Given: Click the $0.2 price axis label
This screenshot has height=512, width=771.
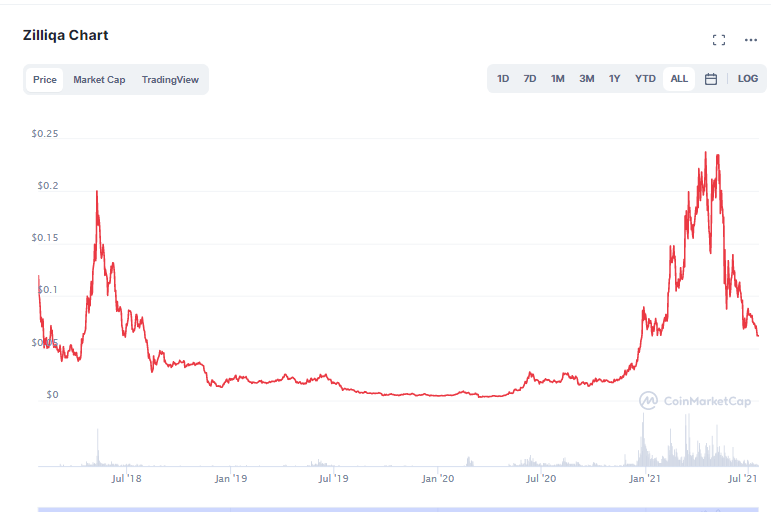Looking at the screenshot, I should coord(48,186).
